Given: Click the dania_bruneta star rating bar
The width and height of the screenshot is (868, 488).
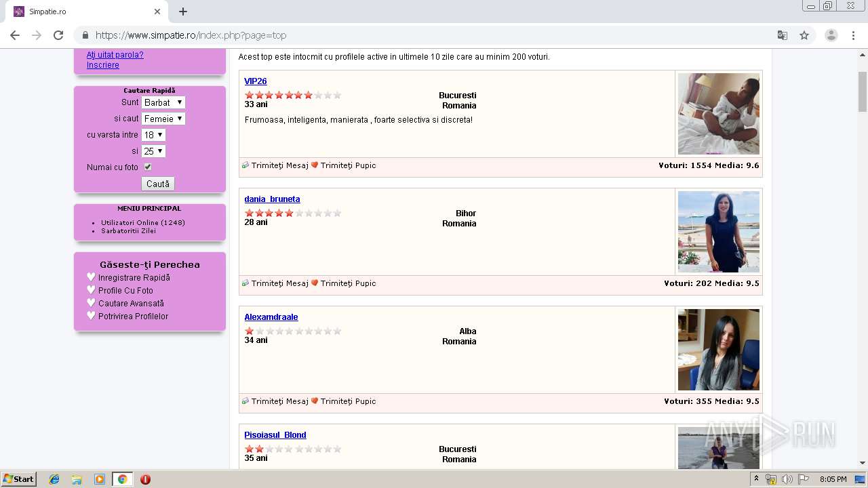Looking at the screenshot, I should (293, 213).
